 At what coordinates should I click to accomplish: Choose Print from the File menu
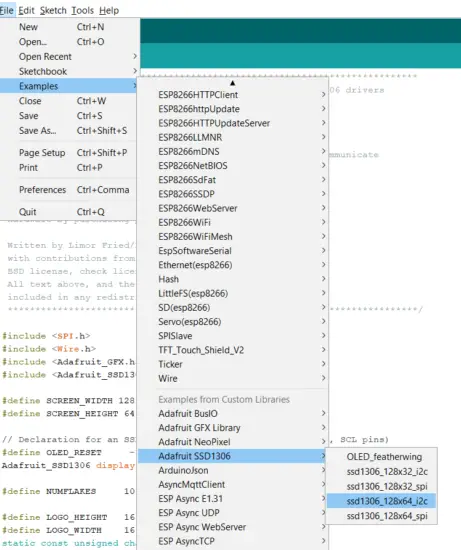coord(69,168)
